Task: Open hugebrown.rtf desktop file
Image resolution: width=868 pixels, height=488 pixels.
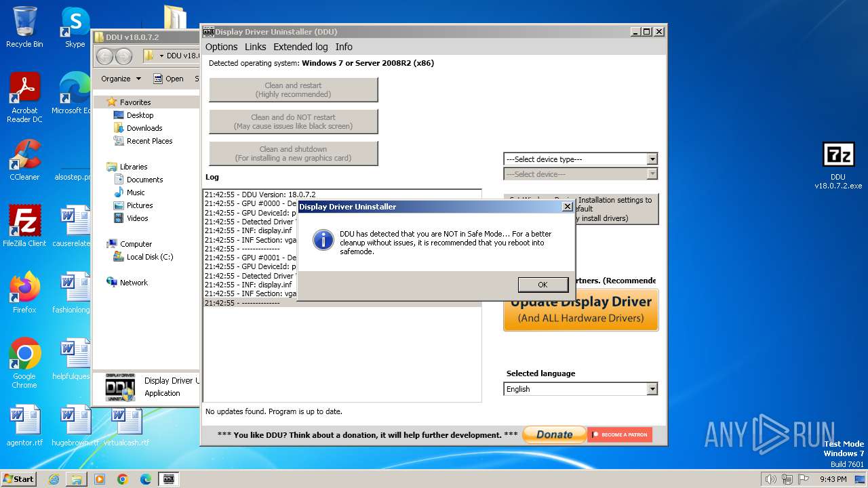Action: coord(75,426)
